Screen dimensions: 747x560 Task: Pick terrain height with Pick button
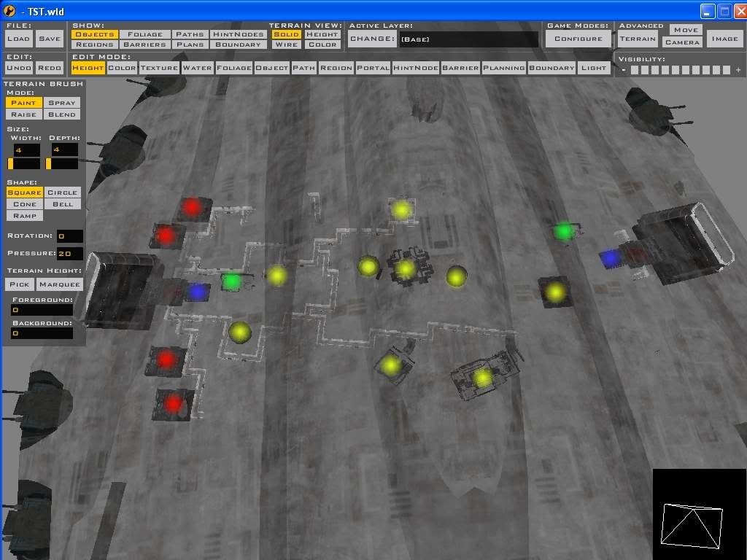coord(19,284)
